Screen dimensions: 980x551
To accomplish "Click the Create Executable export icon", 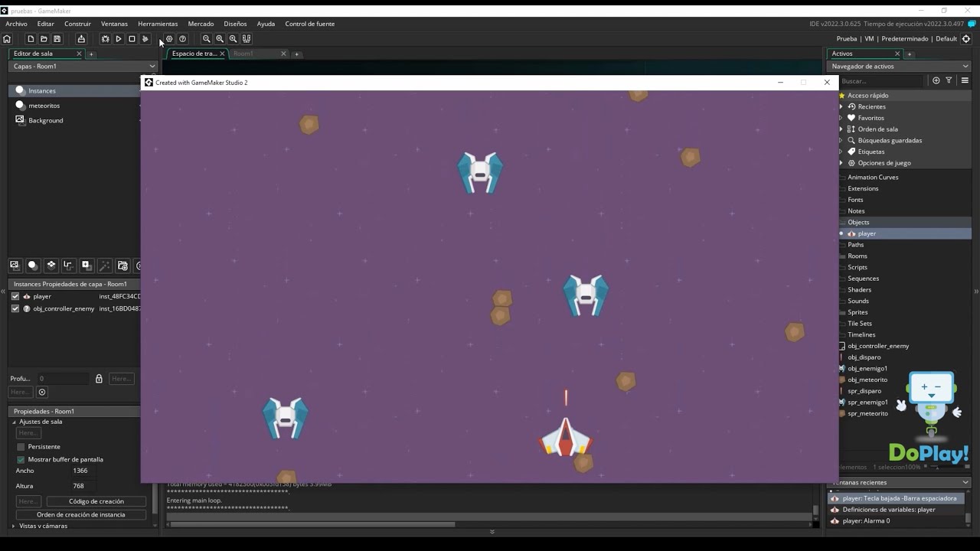I will point(81,39).
